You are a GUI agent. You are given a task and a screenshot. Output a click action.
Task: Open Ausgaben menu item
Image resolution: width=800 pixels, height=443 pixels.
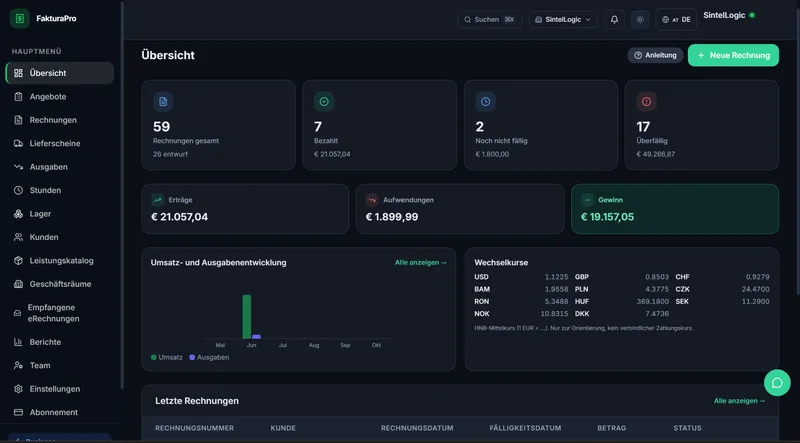[60, 167]
